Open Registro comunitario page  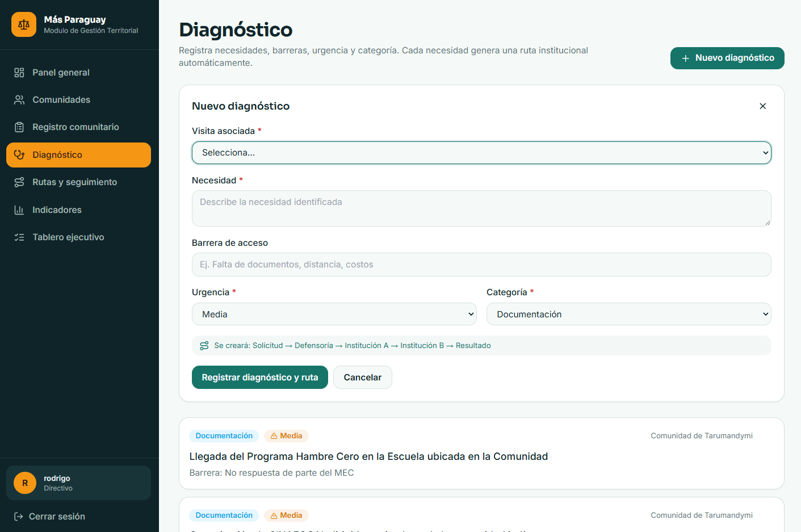(78, 127)
